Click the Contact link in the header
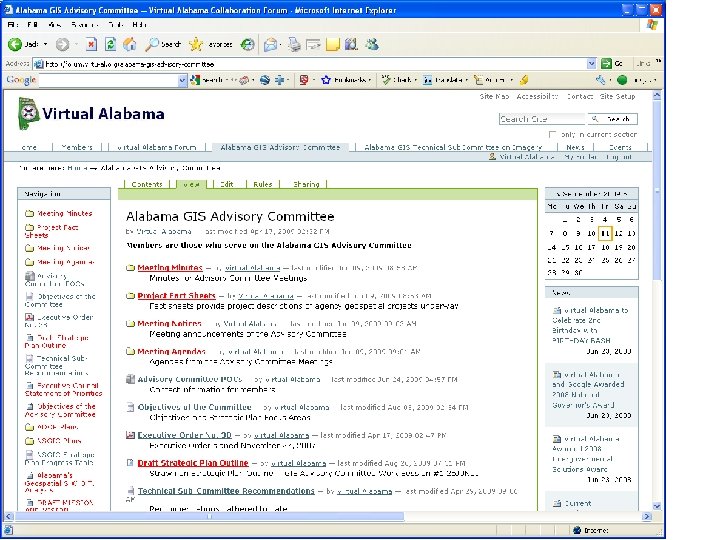Image resolution: width=720 pixels, height=540 pixels. tap(579, 96)
